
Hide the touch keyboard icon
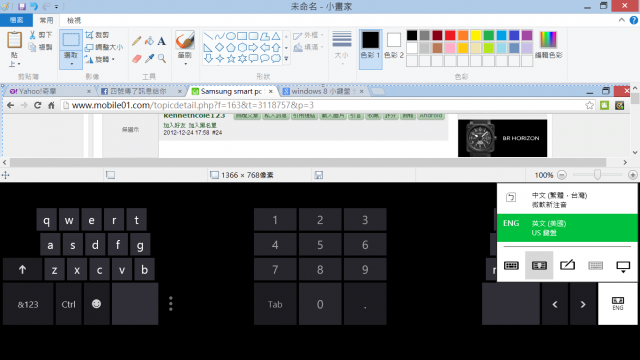623,267
